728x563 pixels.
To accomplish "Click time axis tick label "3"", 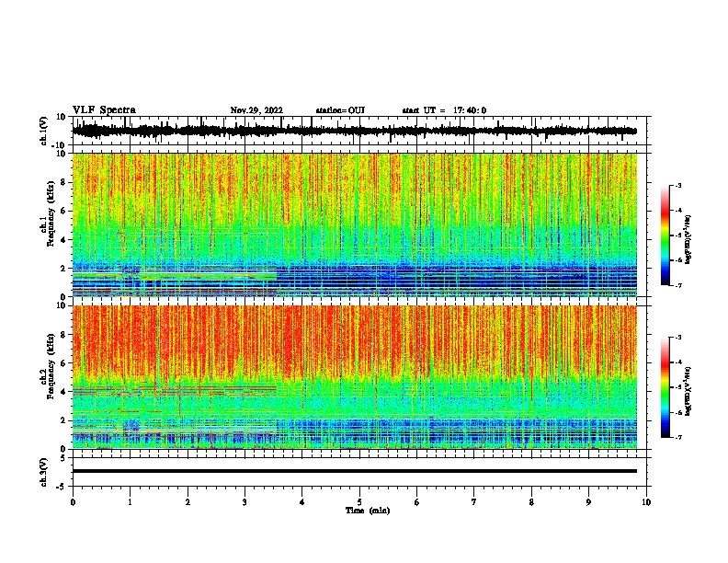I will point(245,502).
